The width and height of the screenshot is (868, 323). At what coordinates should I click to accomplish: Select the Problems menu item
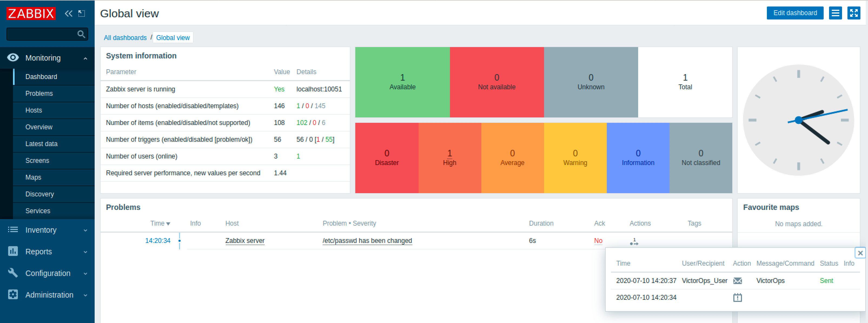(39, 93)
